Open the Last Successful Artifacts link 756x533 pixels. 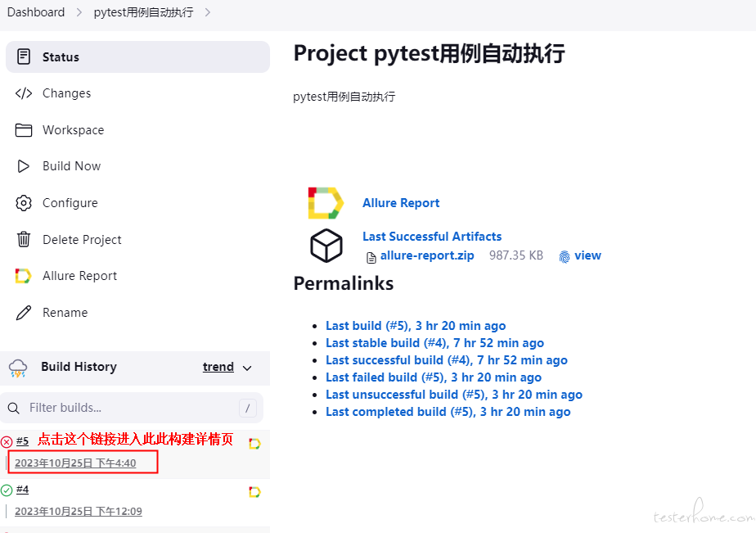point(432,237)
